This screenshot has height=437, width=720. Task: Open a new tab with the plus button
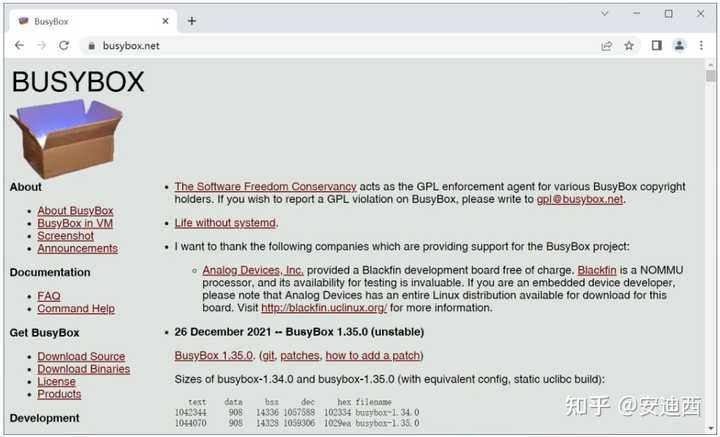(191, 21)
